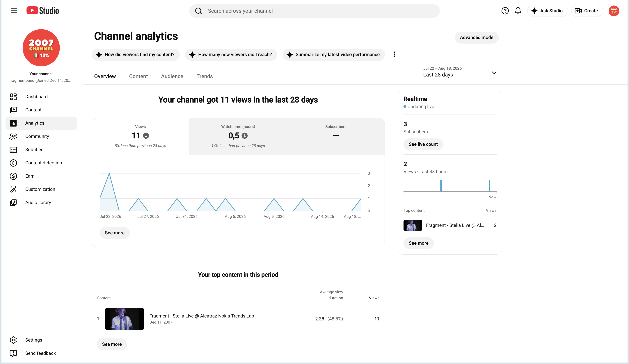
Task: Click the Views down-arrow trend icon
Action: point(146,136)
